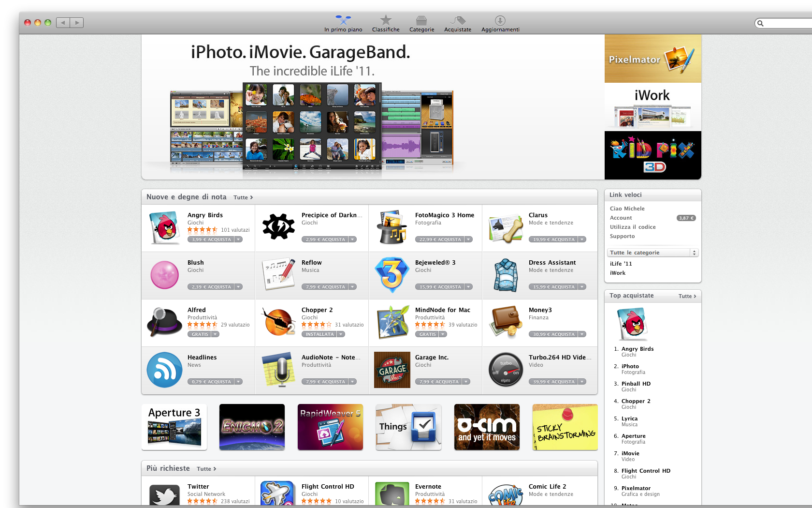Open dropdown arrow beside Money3 price button
Image resolution: width=812 pixels, height=508 pixels.
click(x=582, y=334)
